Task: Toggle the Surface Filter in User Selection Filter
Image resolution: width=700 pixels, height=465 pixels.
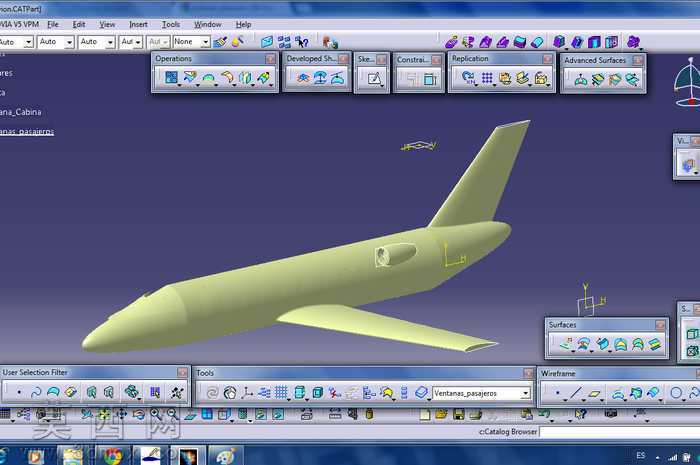Action: [x=53, y=392]
